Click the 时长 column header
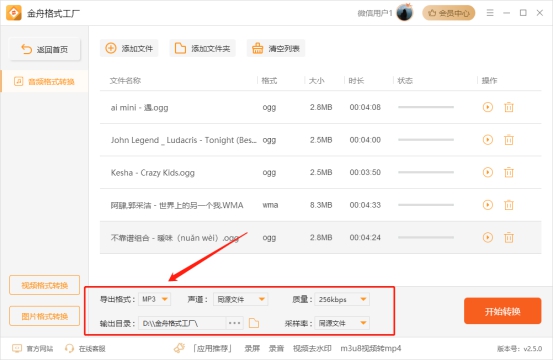This screenshot has width=554, height=360. (356, 81)
